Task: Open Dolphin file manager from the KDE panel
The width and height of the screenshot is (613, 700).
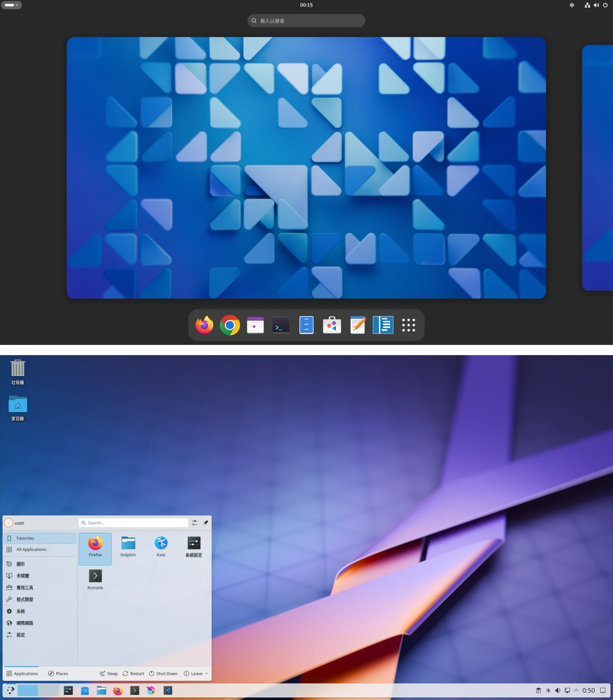Action: coord(101,690)
